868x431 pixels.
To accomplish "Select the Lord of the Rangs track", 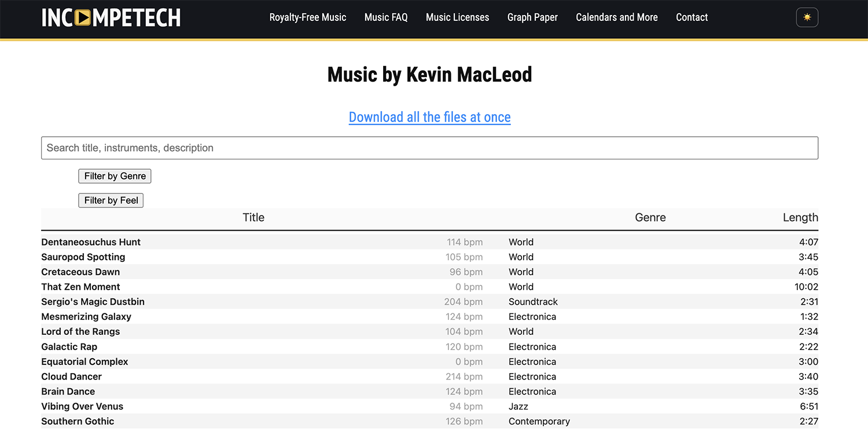I will tap(80, 332).
